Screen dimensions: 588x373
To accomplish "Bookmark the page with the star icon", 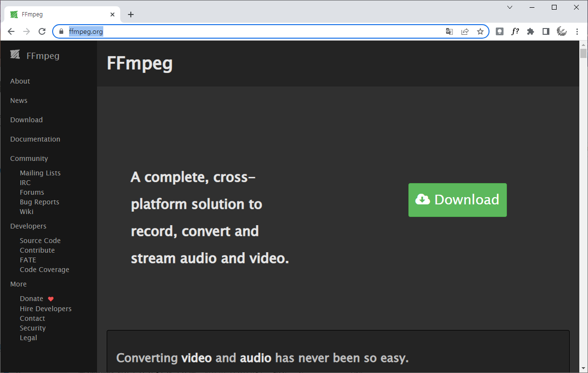I will [x=480, y=31].
